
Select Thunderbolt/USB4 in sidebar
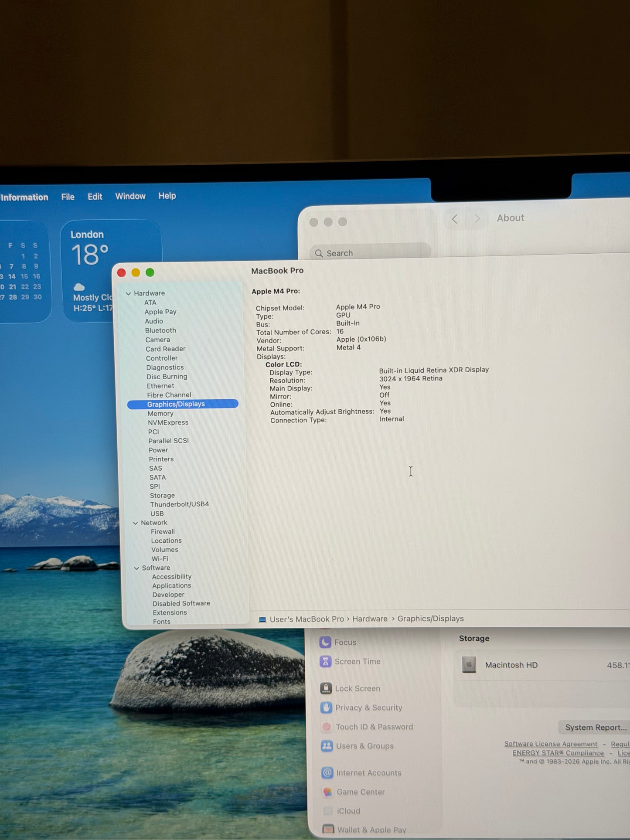tap(180, 504)
